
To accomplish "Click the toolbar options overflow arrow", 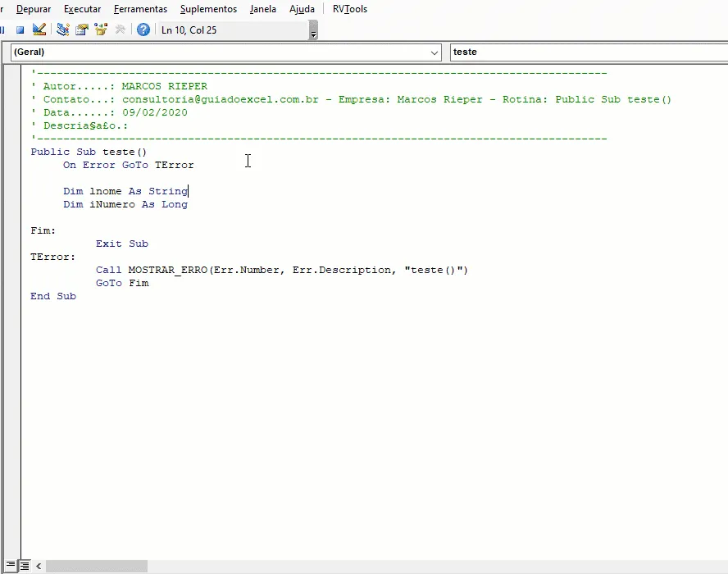I will [x=313, y=30].
